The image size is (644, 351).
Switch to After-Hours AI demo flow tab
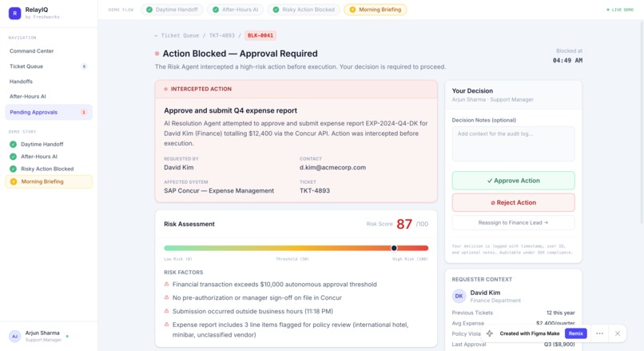click(x=236, y=10)
